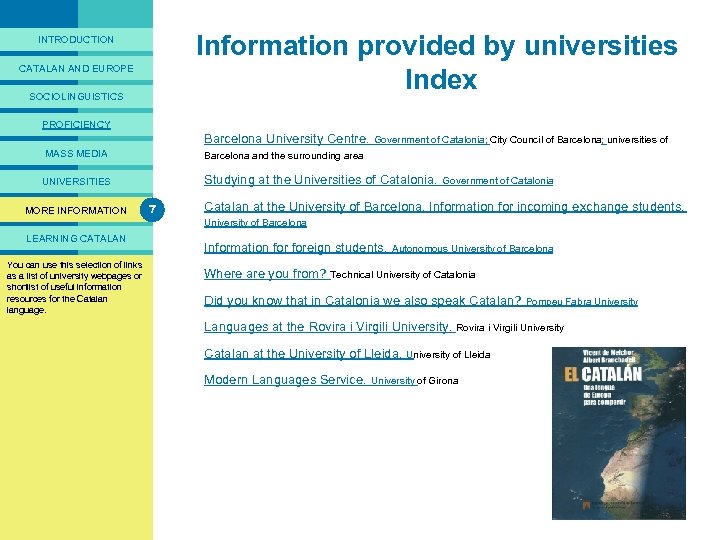This screenshot has height=540, width=720.
Task: Click the Information for foreign students link
Action: pos(295,248)
